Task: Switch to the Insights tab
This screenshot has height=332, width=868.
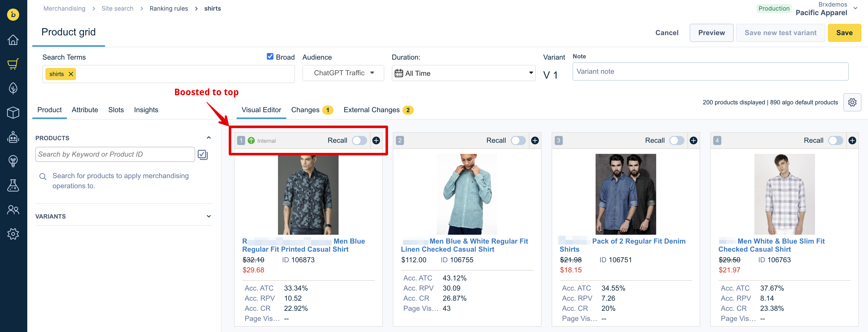Action: [x=146, y=110]
